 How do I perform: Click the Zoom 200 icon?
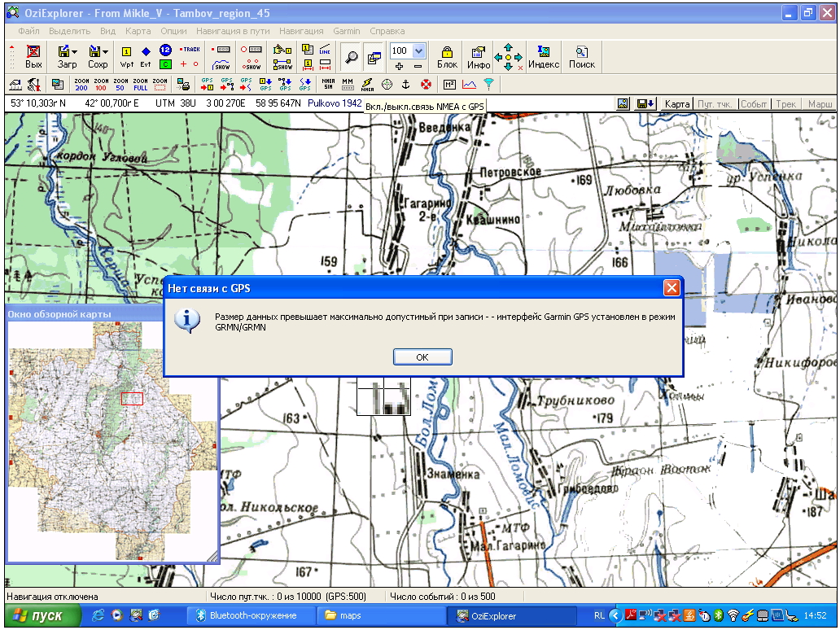point(81,84)
